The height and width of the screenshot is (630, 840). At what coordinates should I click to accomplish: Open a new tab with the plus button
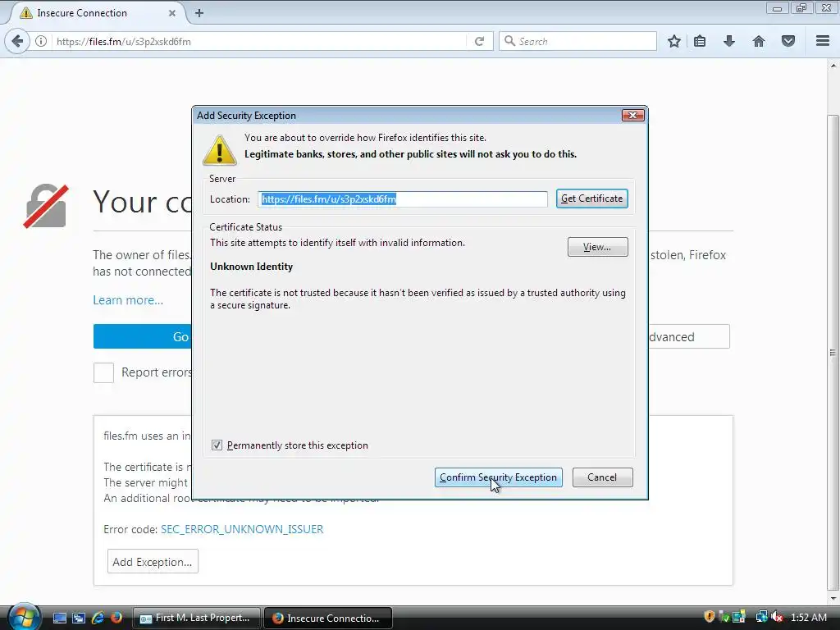tap(199, 13)
